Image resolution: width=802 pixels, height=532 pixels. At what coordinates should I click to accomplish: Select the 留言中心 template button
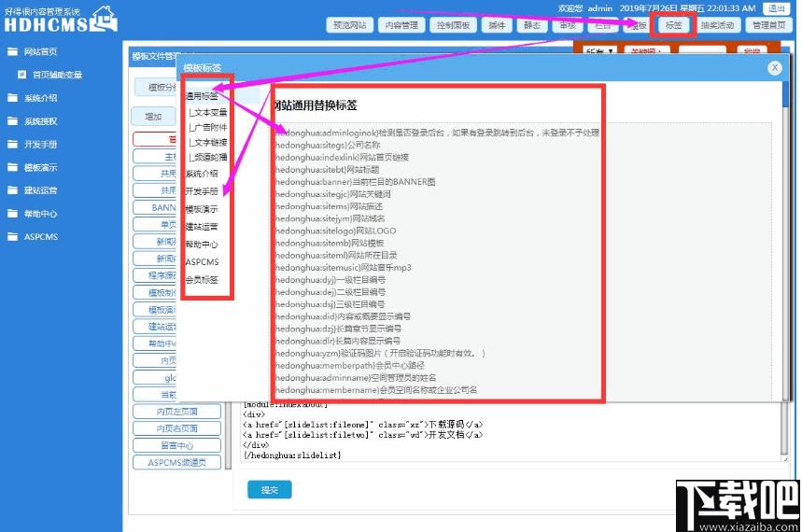pos(177,445)
